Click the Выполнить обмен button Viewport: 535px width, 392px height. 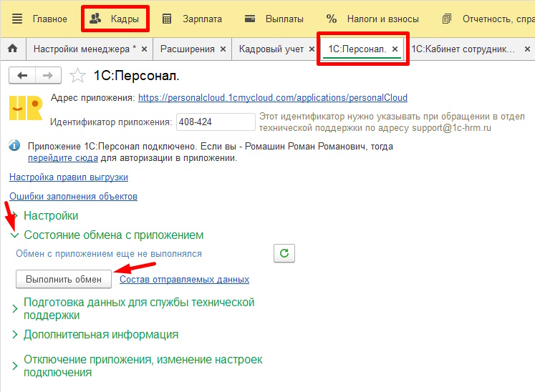click(x=64, y=279)
